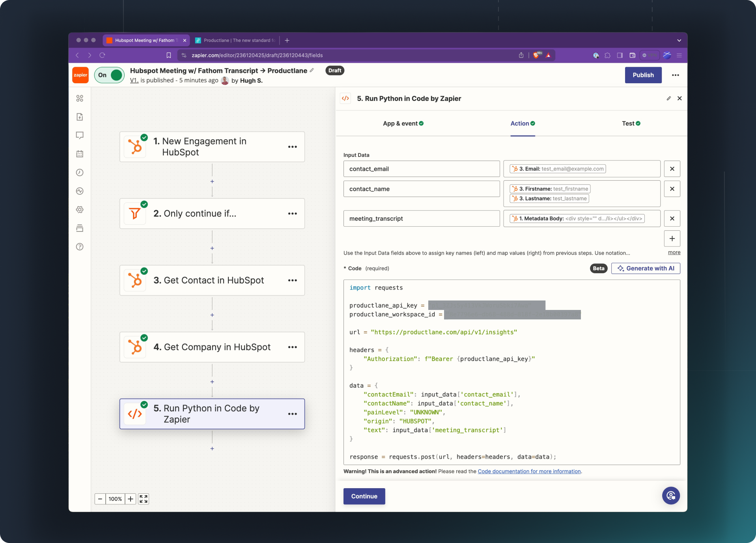The image size is (756, 543).
Task: Open the Code documentation link
Action: tap(529, 471)
